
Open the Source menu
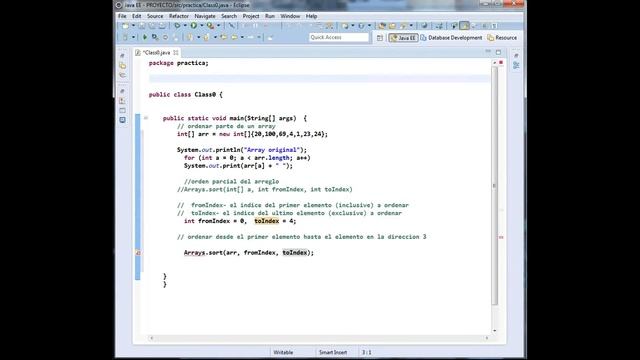(155, 16)
